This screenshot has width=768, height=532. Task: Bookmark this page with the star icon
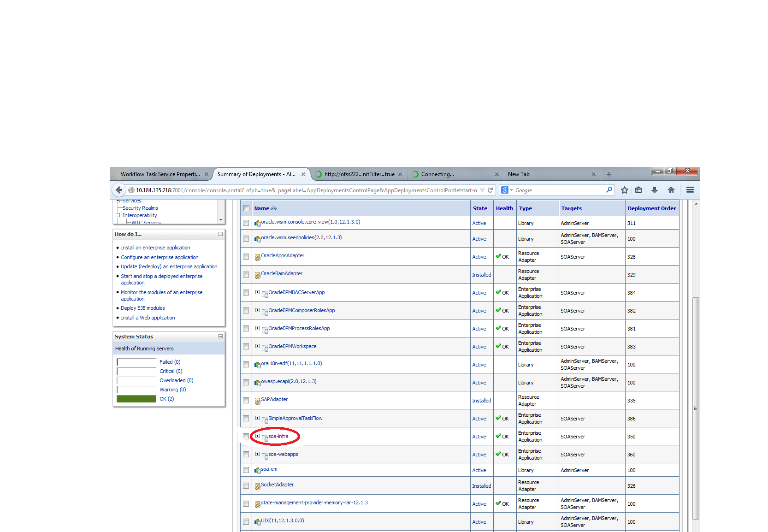[625, 190]
